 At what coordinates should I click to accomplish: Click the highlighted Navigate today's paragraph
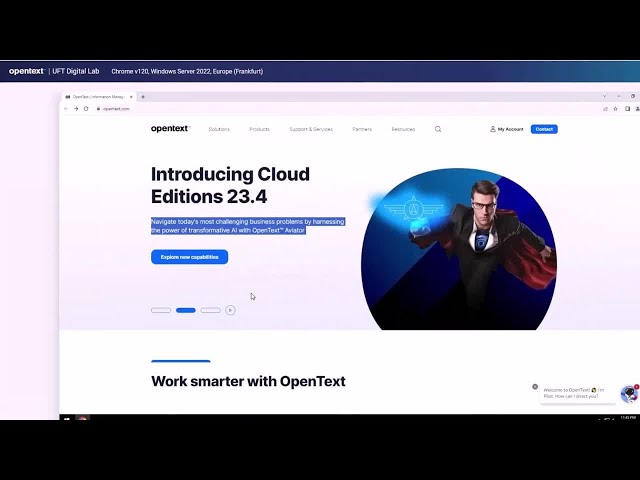(x=248, y=226)
